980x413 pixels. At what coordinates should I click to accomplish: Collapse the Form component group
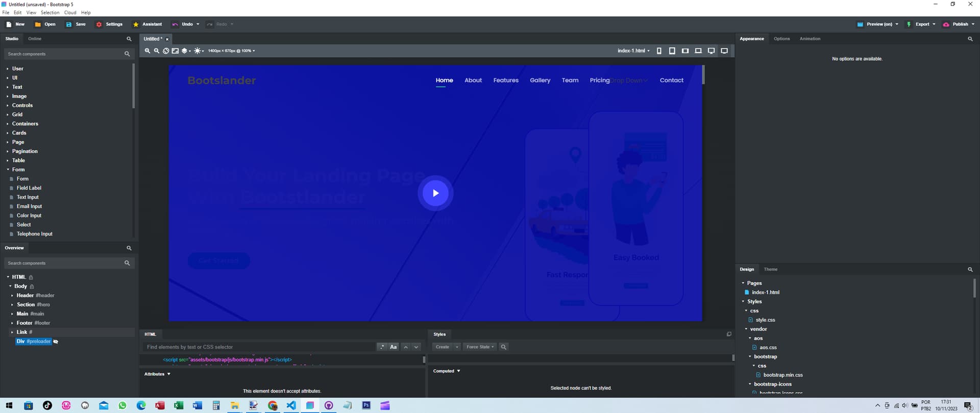point(8,170)
